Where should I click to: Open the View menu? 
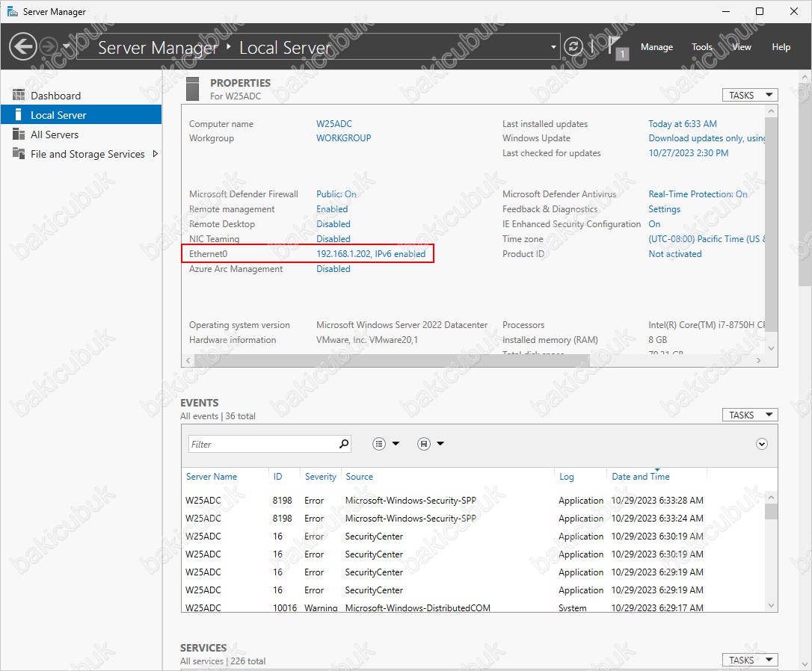(742, 47)
